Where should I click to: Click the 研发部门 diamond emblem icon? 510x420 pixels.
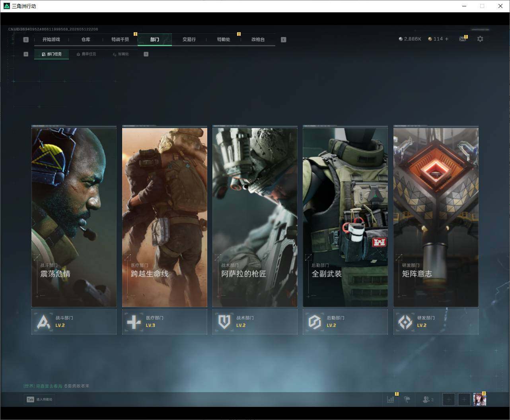(405, 322)
